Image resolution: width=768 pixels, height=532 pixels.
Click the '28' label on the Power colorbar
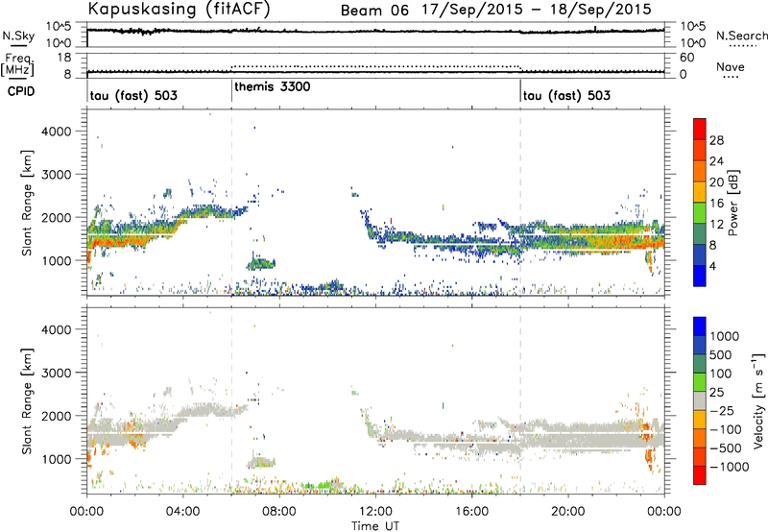(x=716, y=140)
